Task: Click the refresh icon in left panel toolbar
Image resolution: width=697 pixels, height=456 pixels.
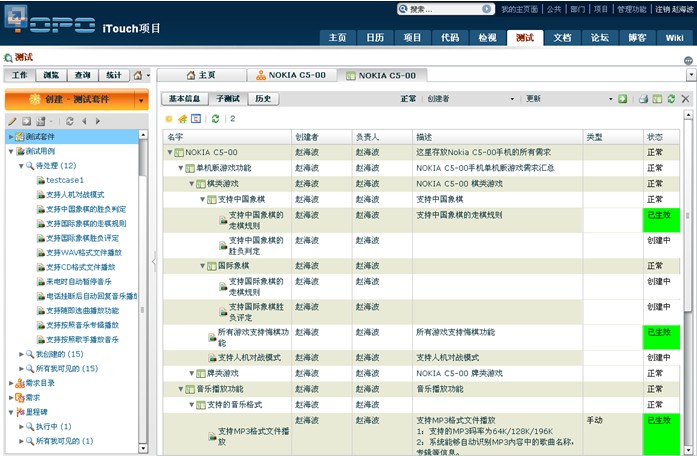Action: pyautogui.click(x=70, y=121)
